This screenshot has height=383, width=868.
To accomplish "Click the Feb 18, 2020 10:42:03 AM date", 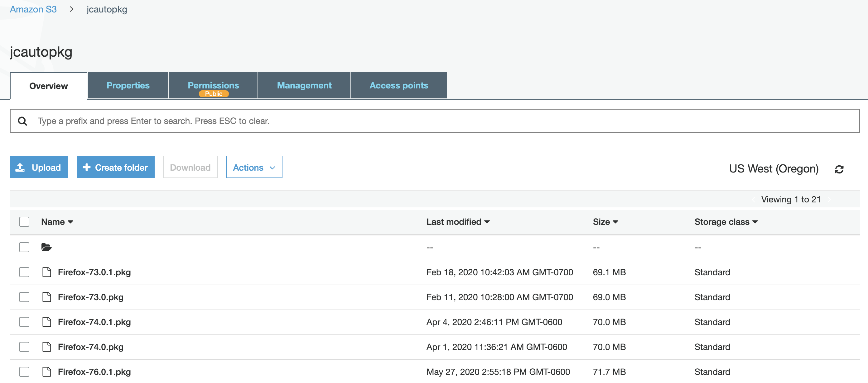I will click(x=500, y=272).
